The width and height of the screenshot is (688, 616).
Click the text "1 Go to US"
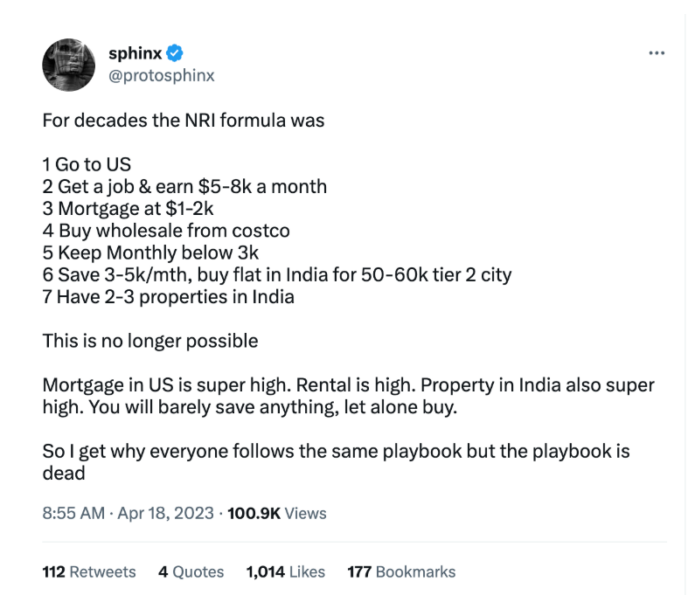[87, 164]
